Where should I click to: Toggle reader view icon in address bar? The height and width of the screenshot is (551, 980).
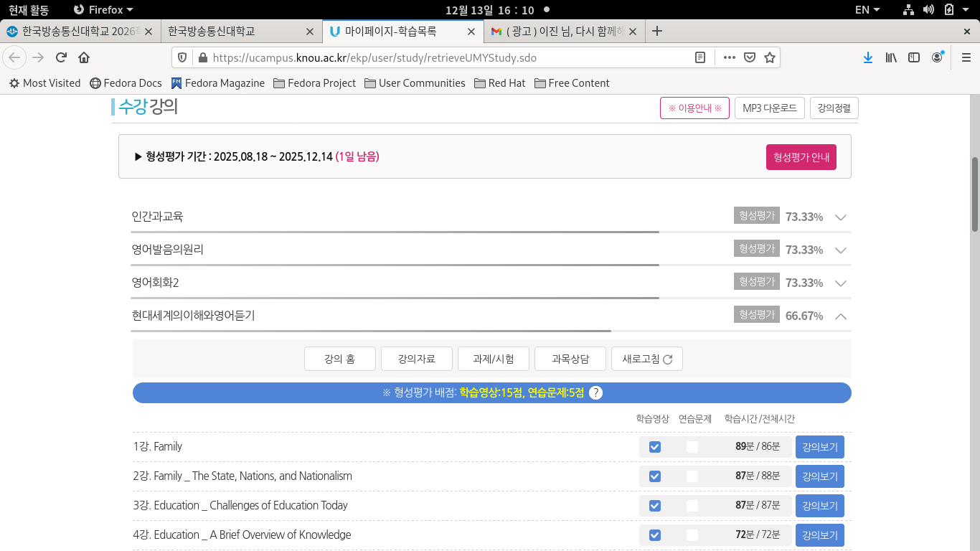(700, 57)
